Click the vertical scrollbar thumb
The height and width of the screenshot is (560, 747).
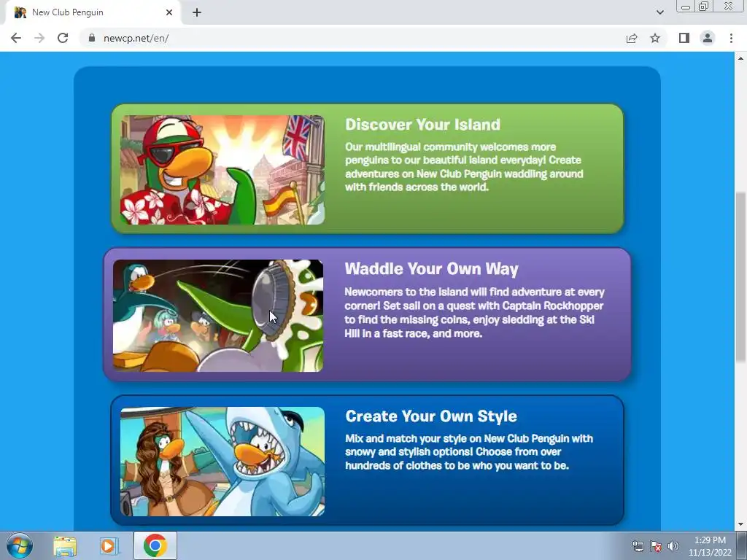click(740, 277)
